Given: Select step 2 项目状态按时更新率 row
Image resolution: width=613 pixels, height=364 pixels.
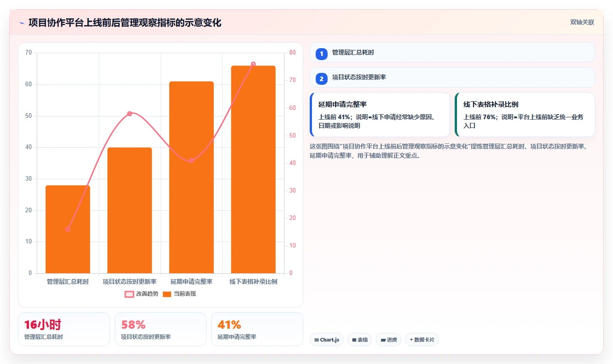Looking at the screenshot, I should point(452,77).
